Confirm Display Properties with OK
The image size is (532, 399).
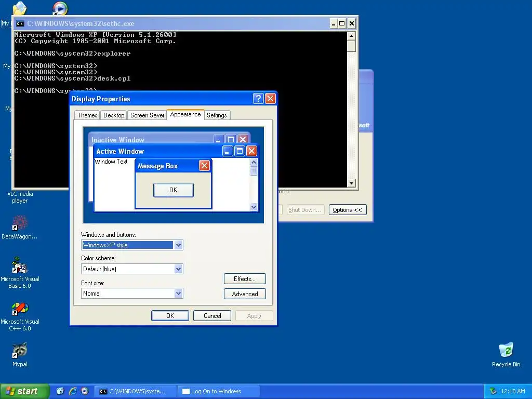tap(170, 315)
